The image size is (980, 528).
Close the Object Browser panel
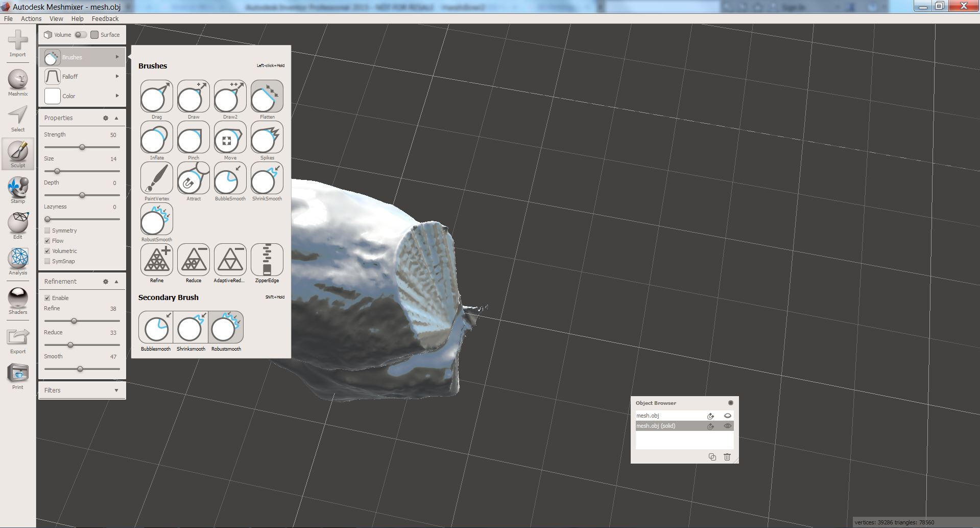tap(731, 403)
